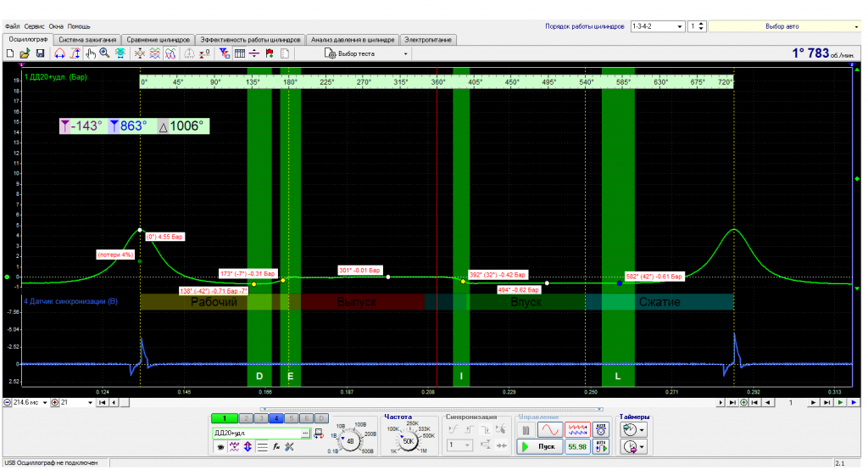This screenshot has height=470, width=868.
Task: Toggle channel 5 button
Action: point(292,418)
